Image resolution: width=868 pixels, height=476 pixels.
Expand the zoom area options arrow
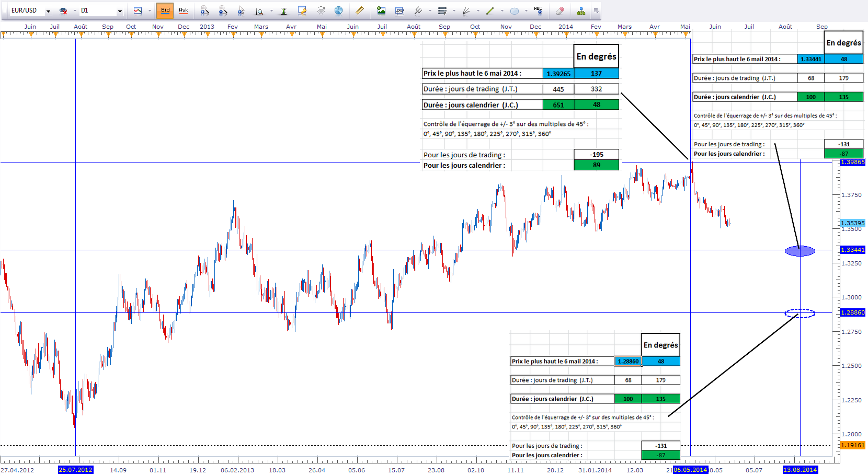271,10
